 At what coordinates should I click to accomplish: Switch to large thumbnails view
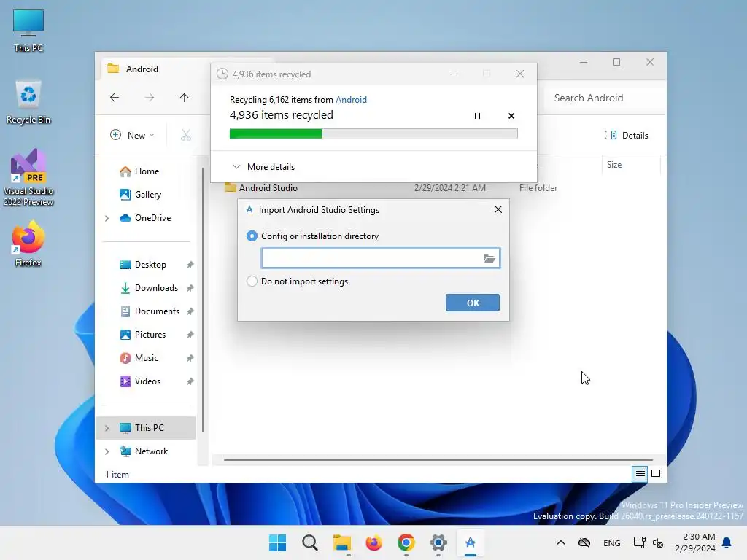656,474
